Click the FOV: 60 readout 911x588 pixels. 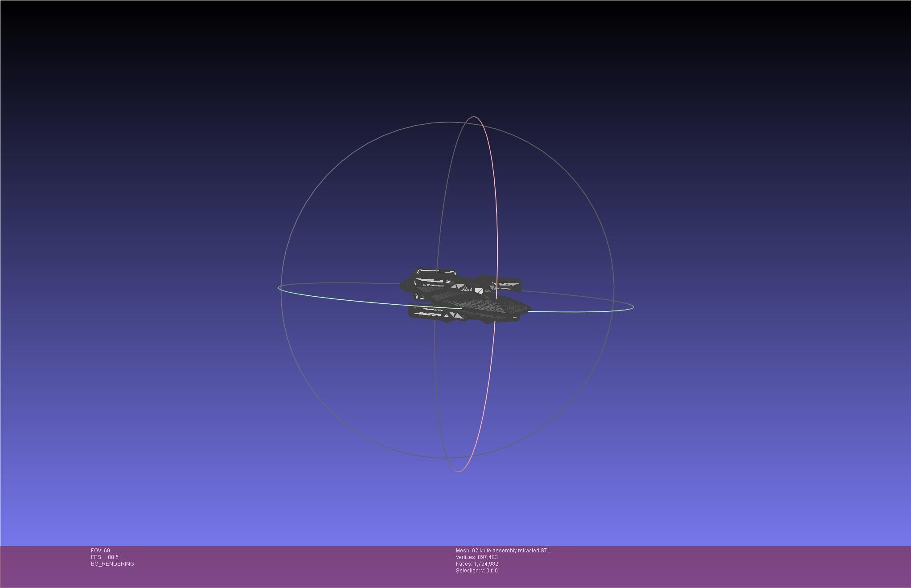[100, 551]
